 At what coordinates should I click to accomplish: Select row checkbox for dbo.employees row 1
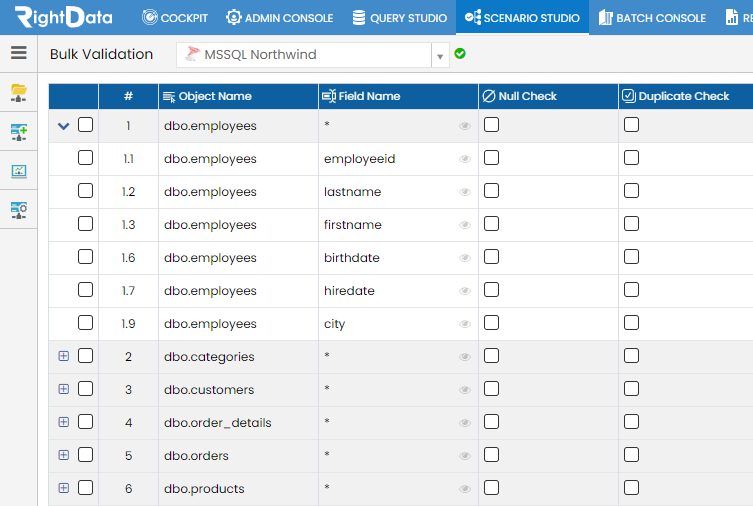pos(85,125)
